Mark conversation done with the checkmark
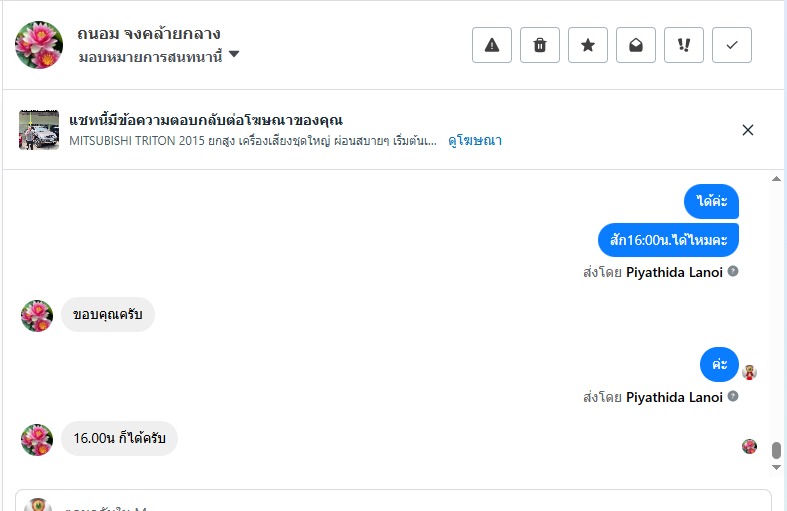 click(x=732, y=45)
